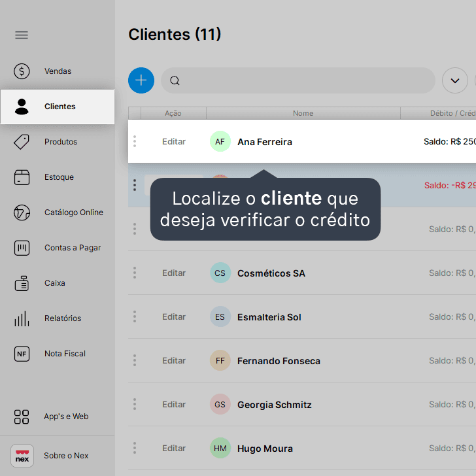The width and height of the screenshot is (476, 476).
Task: Open Relatórios menu item
Action: pyautogui.click(x=58, y=318)
